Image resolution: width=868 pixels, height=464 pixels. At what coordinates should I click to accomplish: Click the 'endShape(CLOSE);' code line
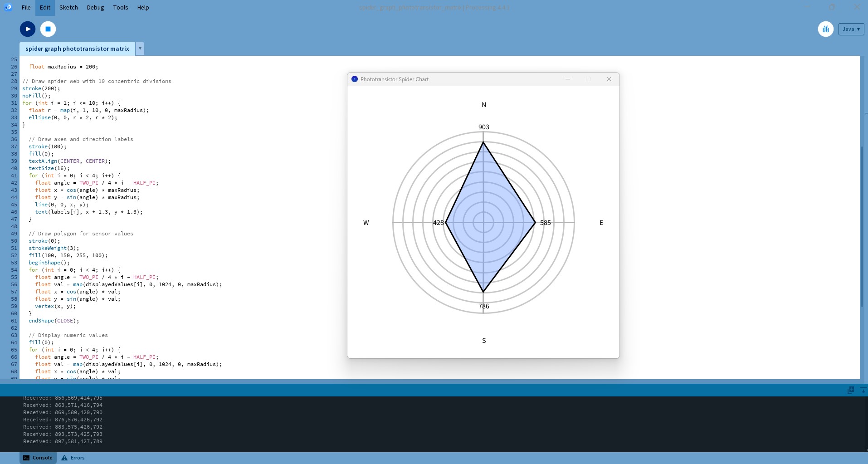[54, 321]
